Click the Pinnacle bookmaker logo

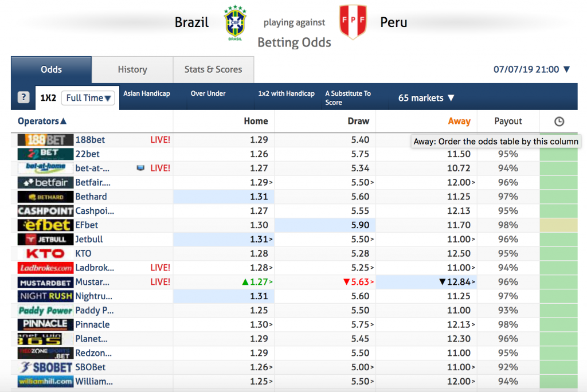tap(45, 324)
